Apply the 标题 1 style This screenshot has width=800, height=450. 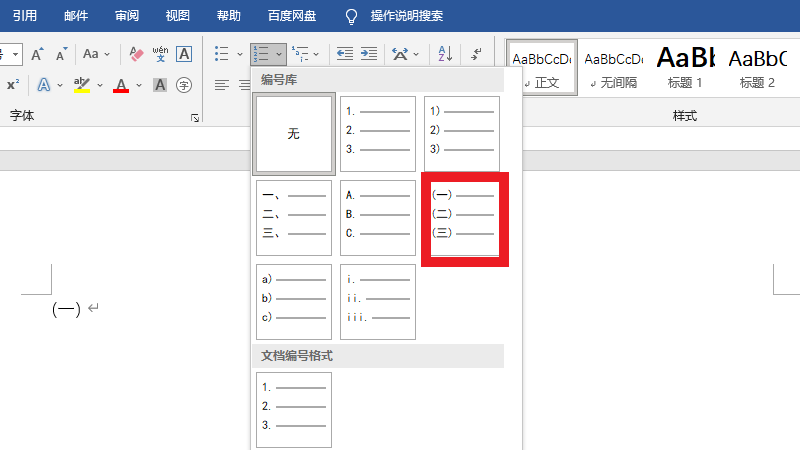[x=685, y=67]
